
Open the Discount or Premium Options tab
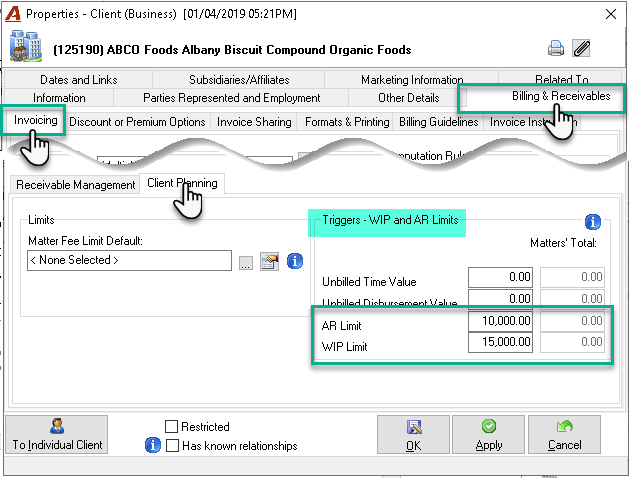tap(137, 122)
